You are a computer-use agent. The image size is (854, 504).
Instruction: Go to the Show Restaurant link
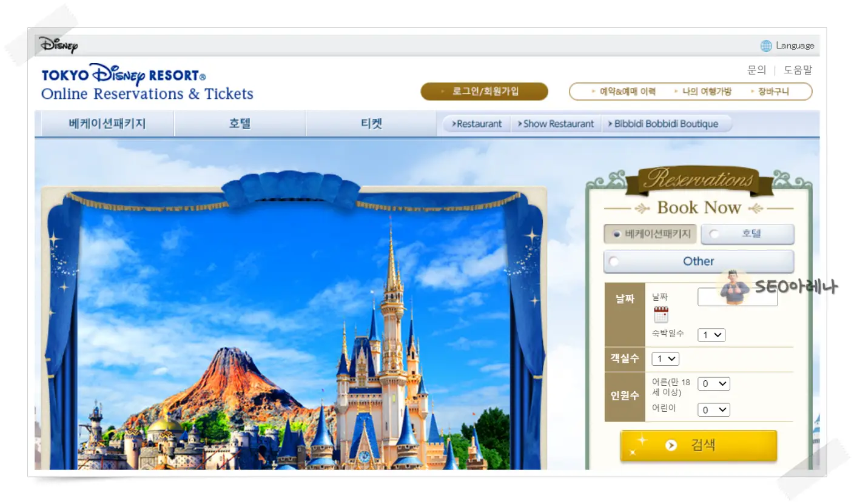pyautogui.click(x=556, y=124)
